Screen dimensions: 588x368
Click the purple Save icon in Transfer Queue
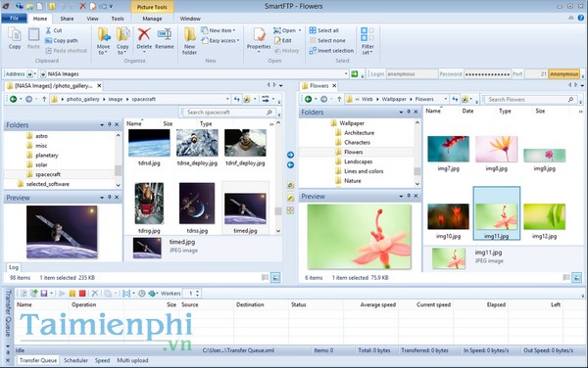pos(44,293)
